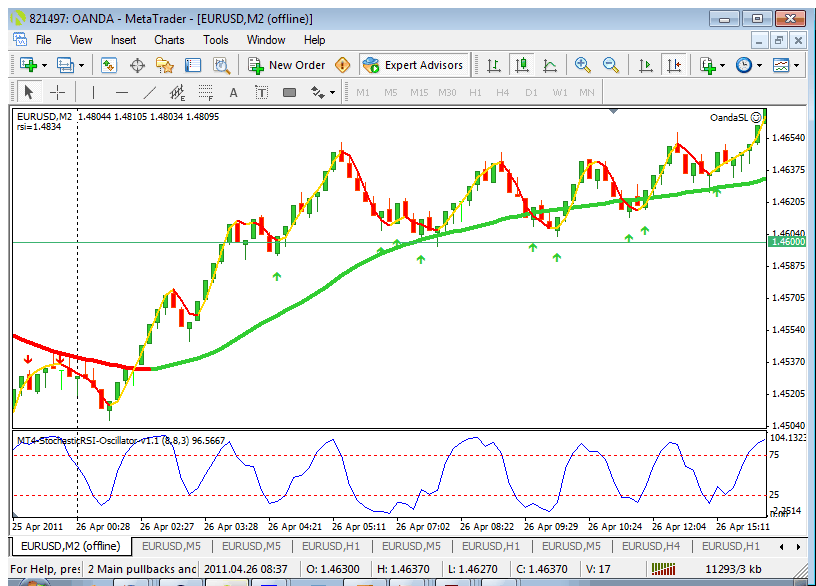Select the M30 timeframe
The height and width of the screenshot is (586, 816).
pyautogui.click(x=447, y=93)
